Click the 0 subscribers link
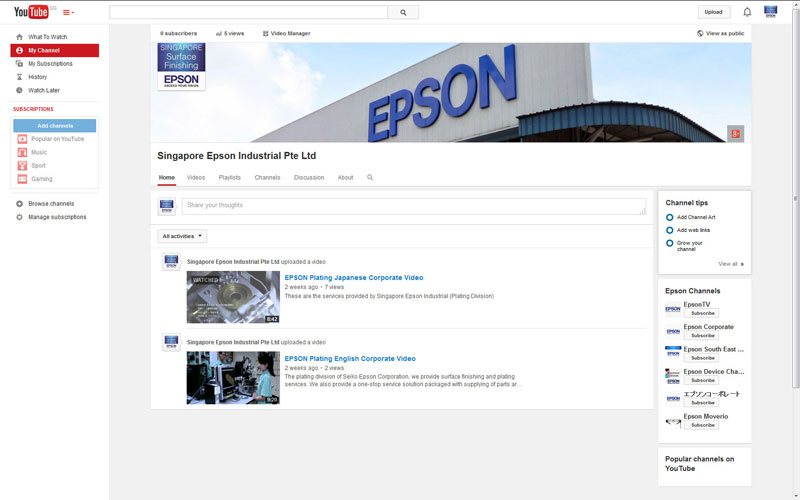Screen dimensions: 800x500 coord(178,33)
